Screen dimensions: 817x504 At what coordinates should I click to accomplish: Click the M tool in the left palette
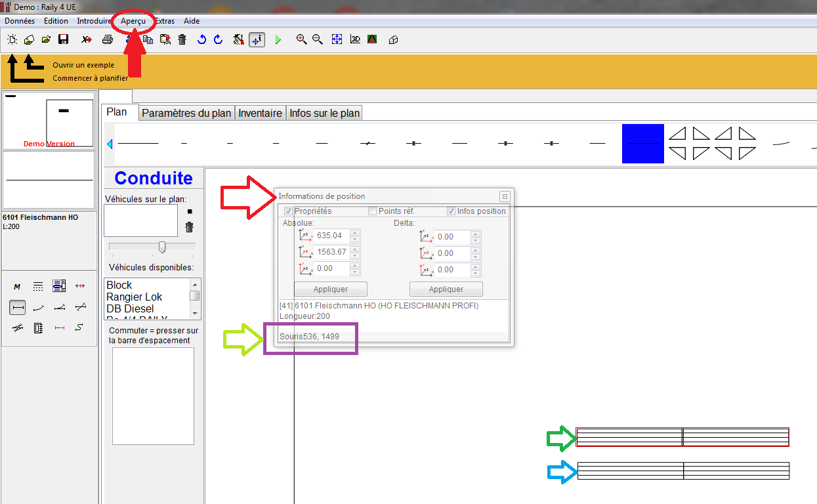click(x=18, y=286)
